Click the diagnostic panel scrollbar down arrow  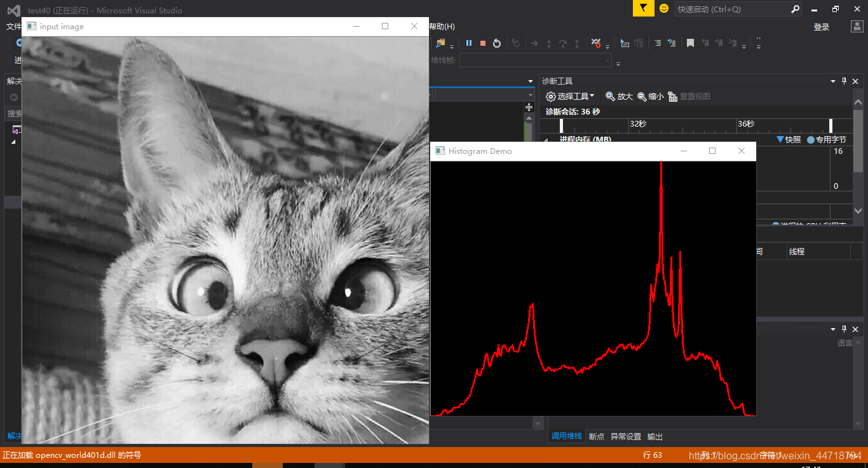[x=858, y=210]
